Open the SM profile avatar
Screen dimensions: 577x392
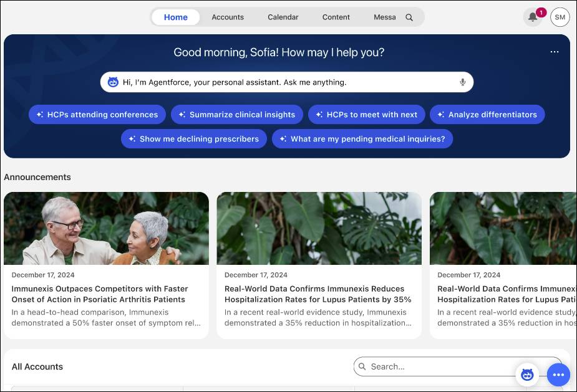(x=560, y=17)
